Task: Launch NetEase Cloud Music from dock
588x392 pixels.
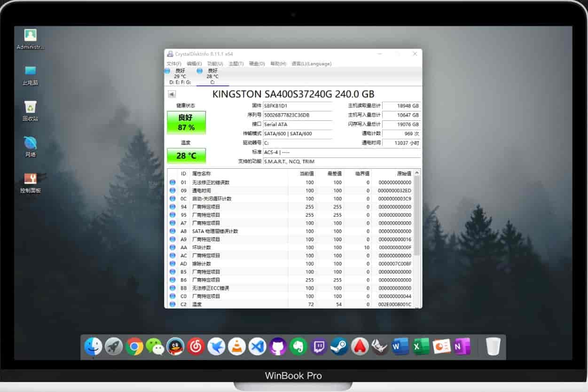Action: pos(196,347)
